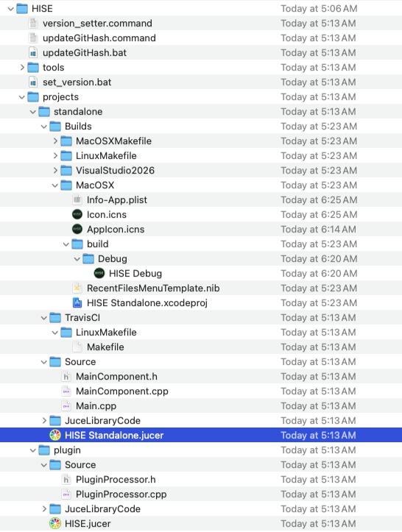Click the updateGitHash.command file icon
The image size is (402, 532).
click(x=33, y=38)
